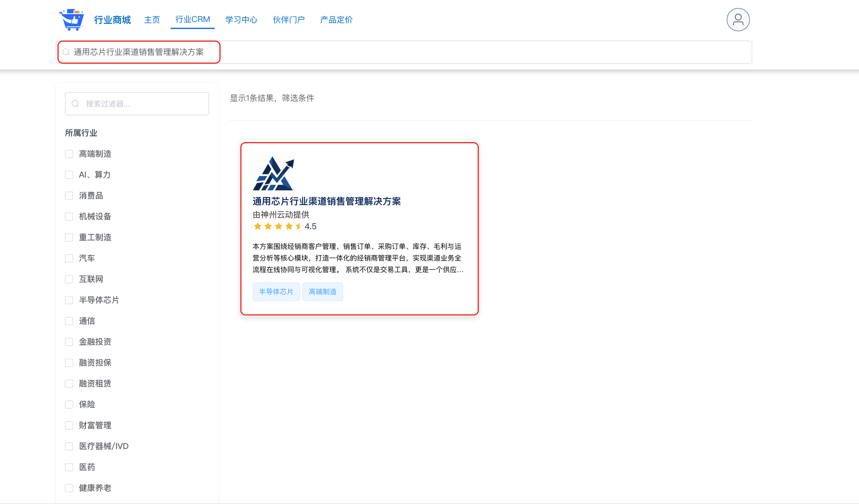Viewport: 859px width, 504px height.
Task: Click the shopping cart logo icon
Action: pyautogui.click(x=72, y=20)
